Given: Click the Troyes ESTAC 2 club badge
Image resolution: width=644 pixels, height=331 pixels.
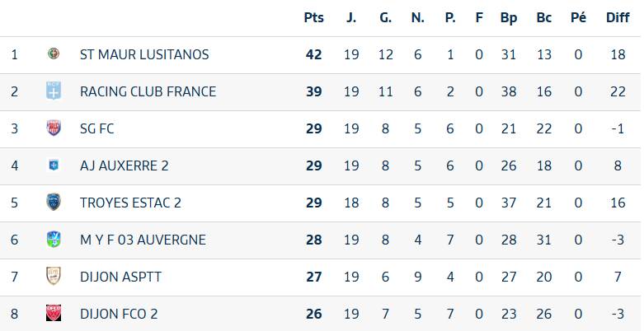Looking at the screenshot, I should point(54,203).
